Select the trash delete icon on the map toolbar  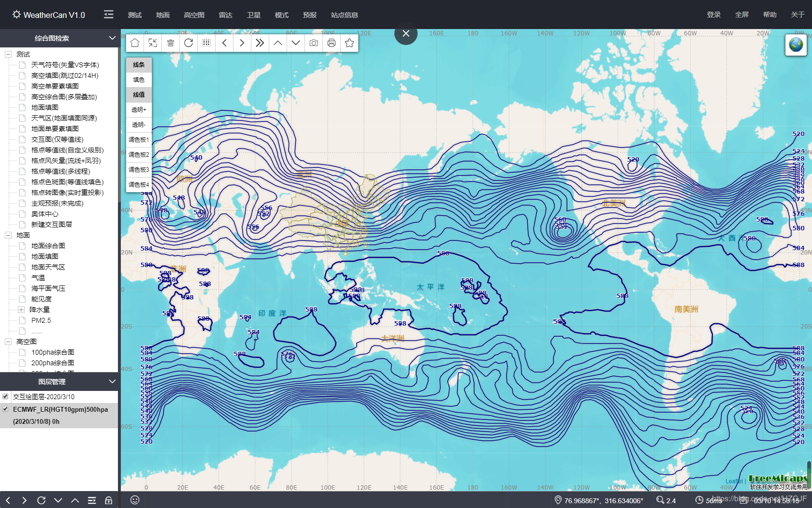[171, 43]
